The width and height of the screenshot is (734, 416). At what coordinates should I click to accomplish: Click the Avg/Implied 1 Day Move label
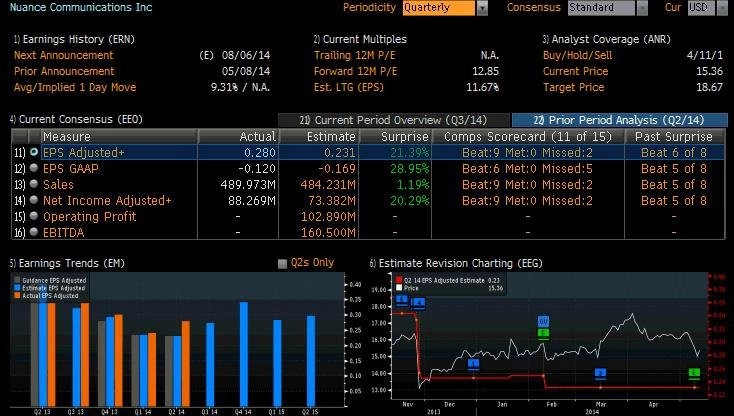[75, 87]
